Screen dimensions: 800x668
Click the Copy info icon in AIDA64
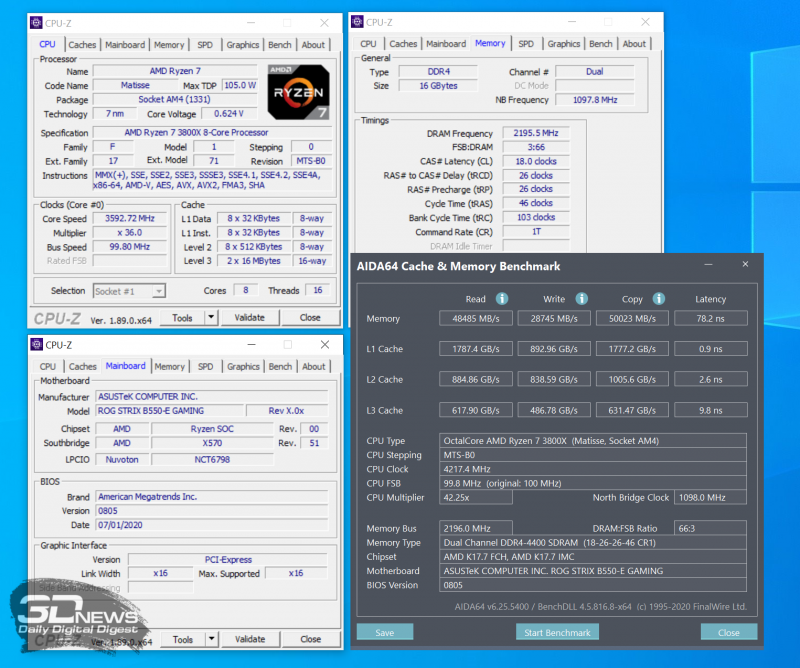click(659, 299)
